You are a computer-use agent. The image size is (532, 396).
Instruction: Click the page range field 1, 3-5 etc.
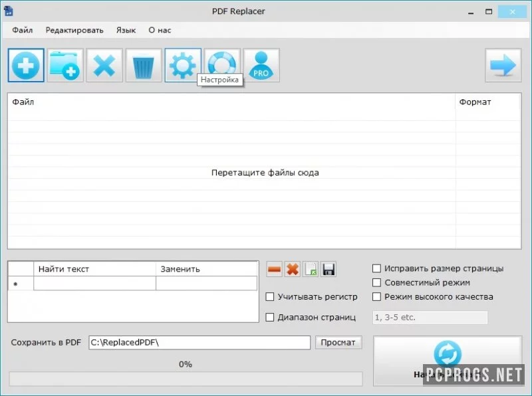tap(430, 318)
